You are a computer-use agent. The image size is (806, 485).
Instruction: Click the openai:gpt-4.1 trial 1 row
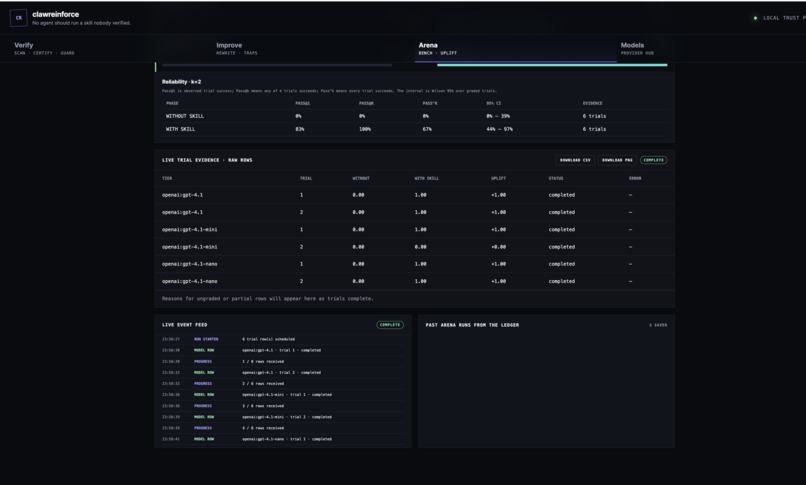coord(414,195)
